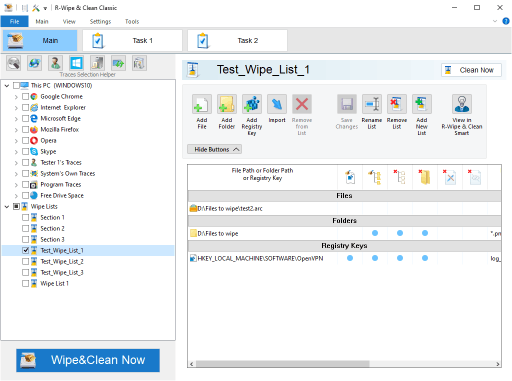Expand the Google Chrome tree node
The width and height of the screenshot is (512, 381).
pyautogui.click(x=16, y=97)
